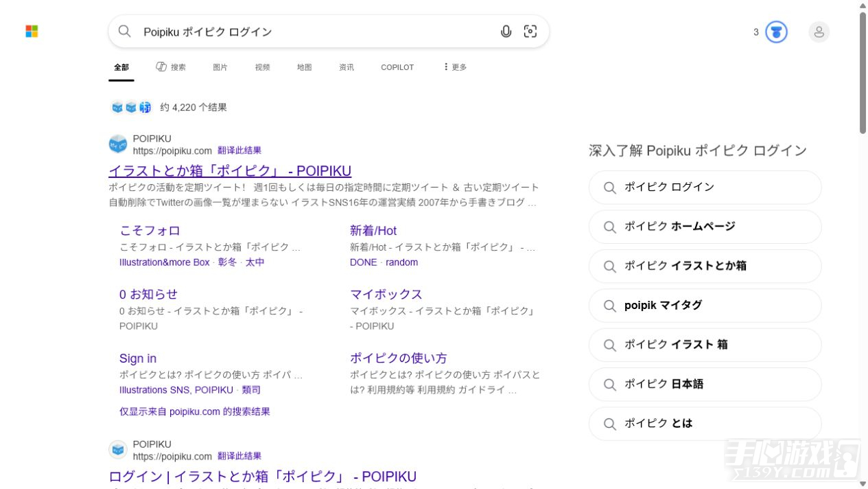Click 仅显示来自 poipiku.com 的搜索结果

[x=195, y=411]
